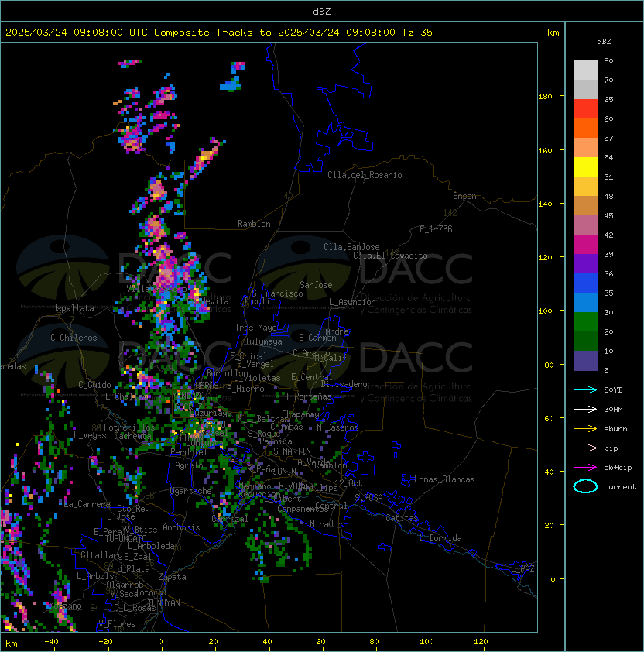Select the 'L_Asuncion' map label
Screen dimensions: 644x652
coord(352,302)
